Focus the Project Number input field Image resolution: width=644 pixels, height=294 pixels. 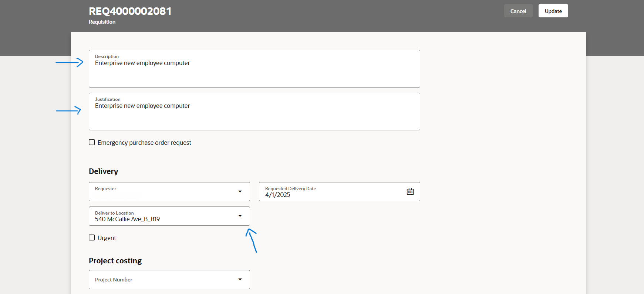(163, 280)
